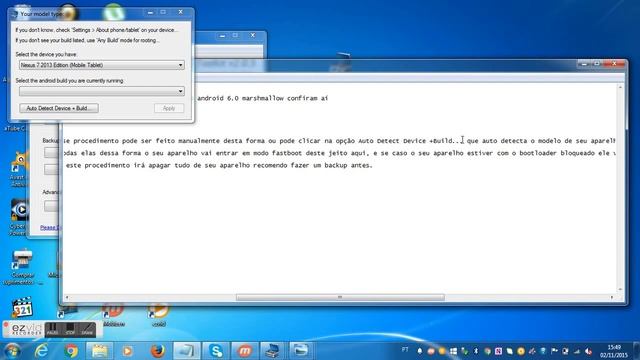Open the Comprar suprimentos desktop shortcut
Screen dimensions: 640x360
coord(22,267)
